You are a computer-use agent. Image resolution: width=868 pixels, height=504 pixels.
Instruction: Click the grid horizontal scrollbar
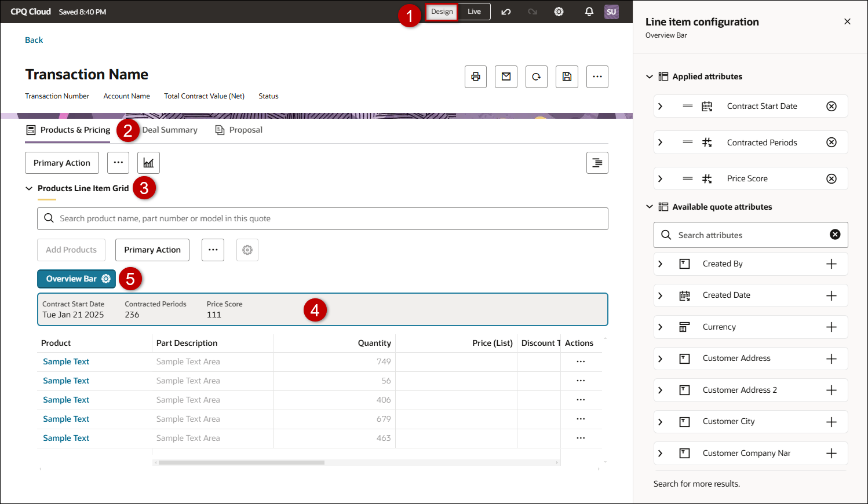(x=242, y=462)
